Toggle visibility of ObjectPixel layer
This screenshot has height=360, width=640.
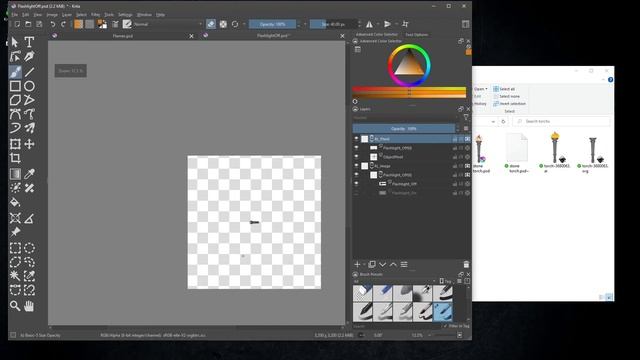pyautogui.click(x=356, y=157)
